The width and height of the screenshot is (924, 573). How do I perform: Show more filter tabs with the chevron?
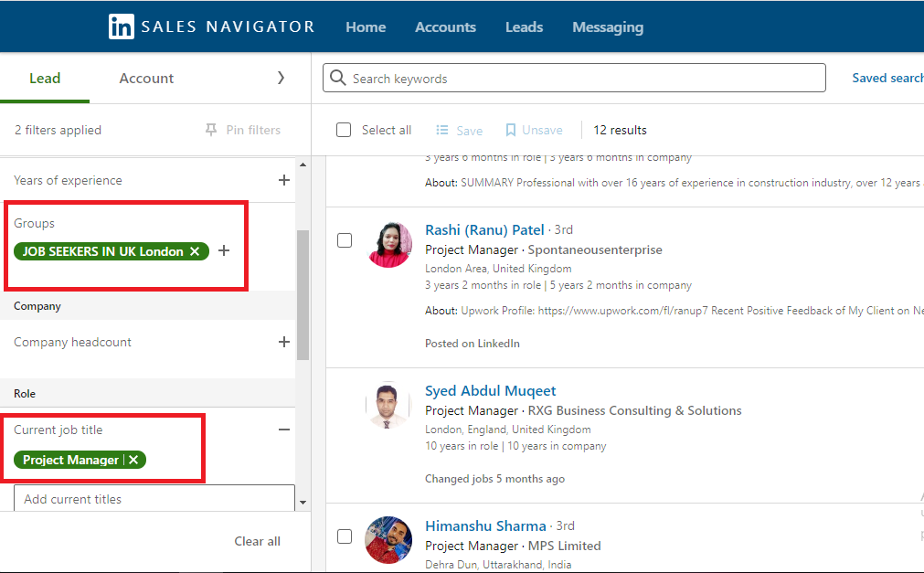[x=281, y=78]
